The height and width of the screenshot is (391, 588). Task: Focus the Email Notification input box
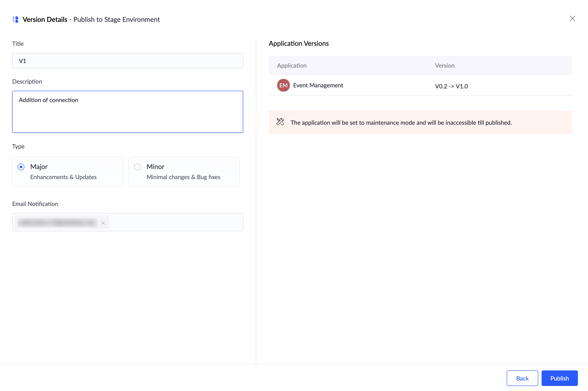coord(175,222)
